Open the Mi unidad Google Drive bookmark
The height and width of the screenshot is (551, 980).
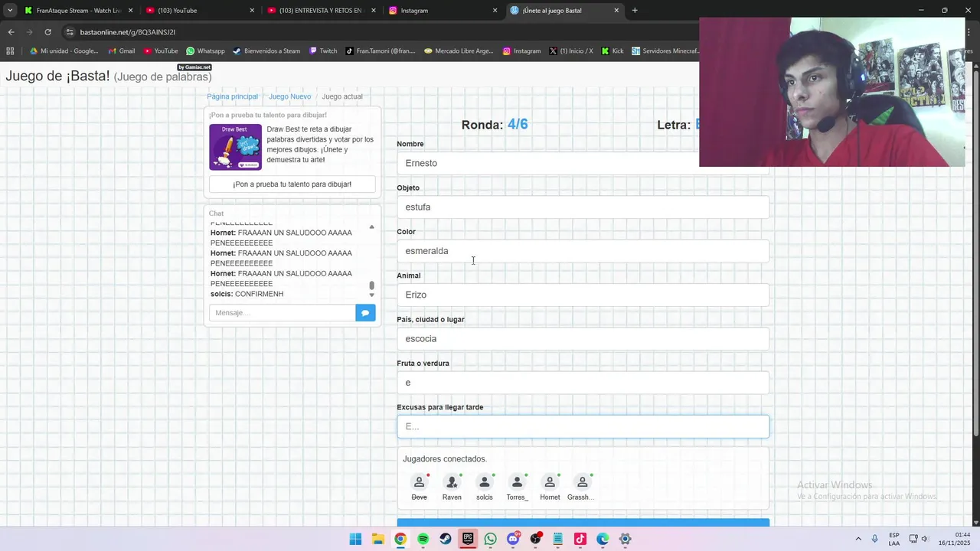pos(64,51)
